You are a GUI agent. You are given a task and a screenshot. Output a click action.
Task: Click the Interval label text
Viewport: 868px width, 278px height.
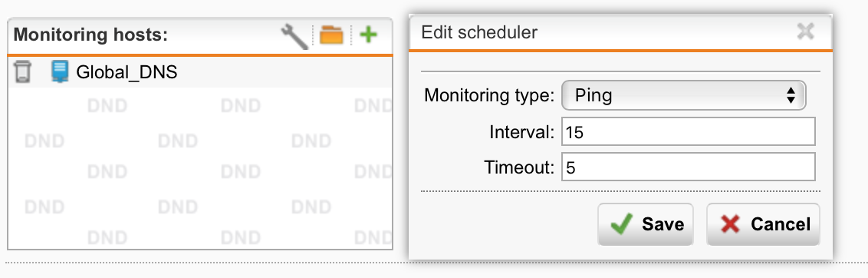pos(522,132)
